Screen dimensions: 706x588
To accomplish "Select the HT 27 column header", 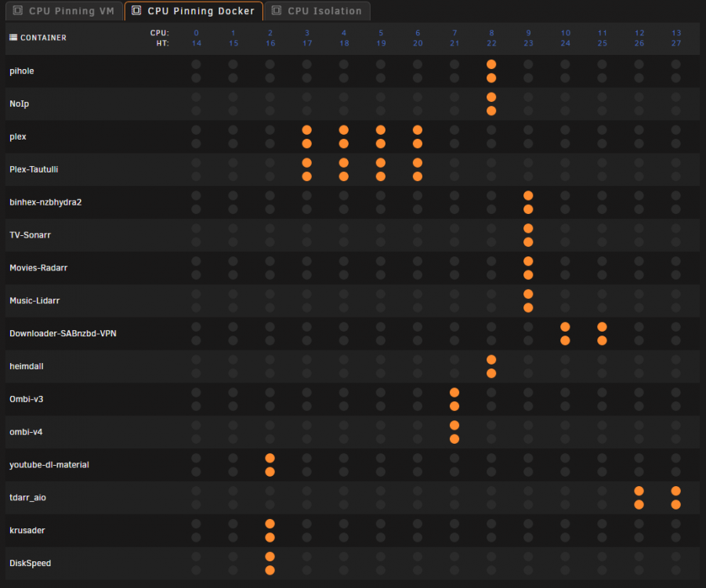I will [676, 43].
